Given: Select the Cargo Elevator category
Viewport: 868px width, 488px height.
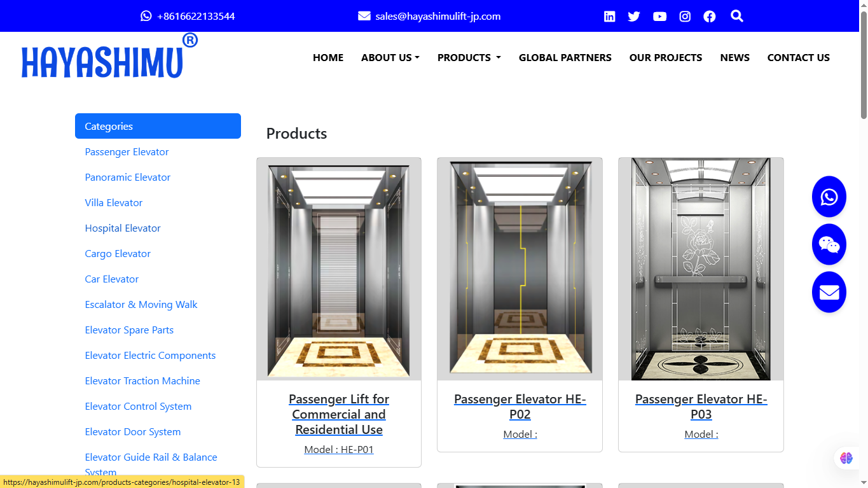Looking at the screenshot, I should pos(118,253).
